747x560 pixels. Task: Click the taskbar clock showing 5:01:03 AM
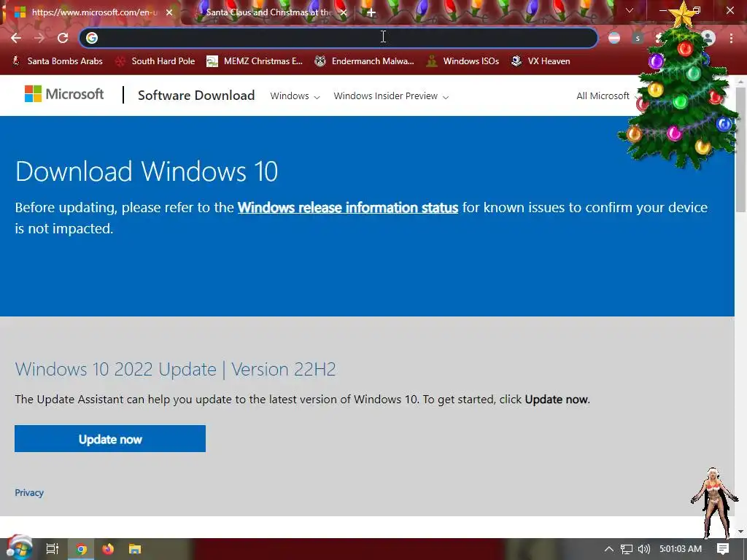pyautogui.click(x=681, y=549)
